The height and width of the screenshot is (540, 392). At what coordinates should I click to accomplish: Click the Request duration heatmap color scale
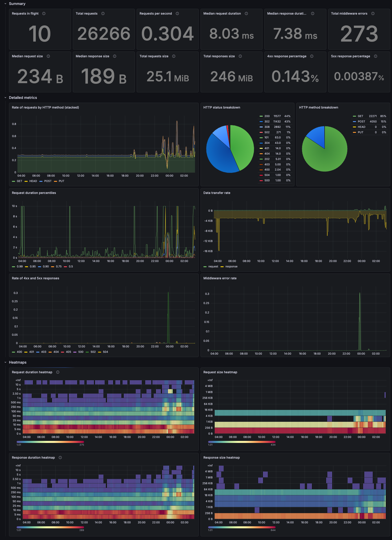(x=50, y=442)
